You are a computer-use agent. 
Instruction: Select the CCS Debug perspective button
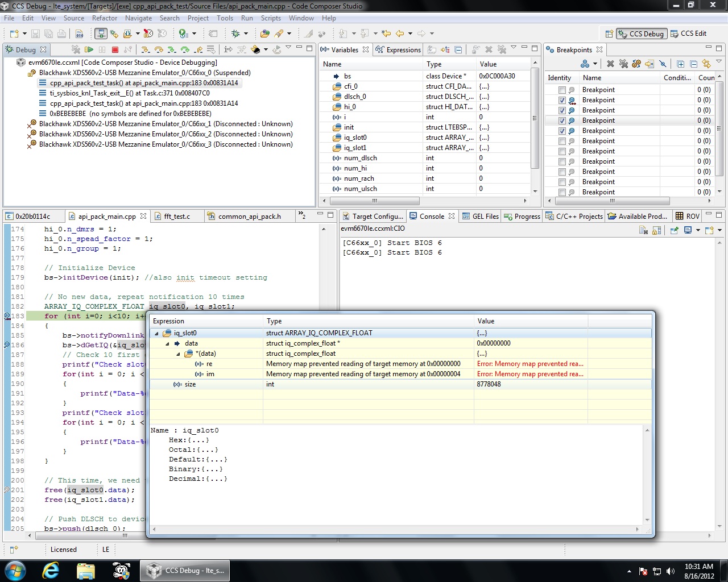pos(642,34)
